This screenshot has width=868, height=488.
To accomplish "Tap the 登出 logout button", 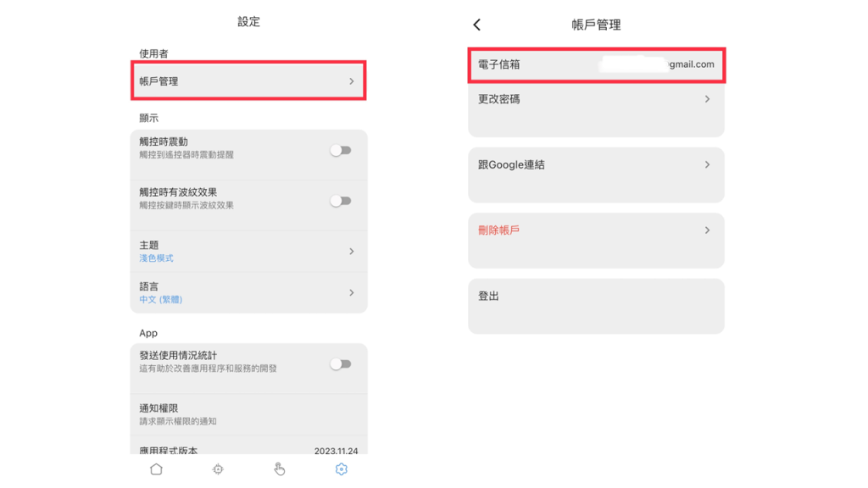I will (x=596, y=306).
